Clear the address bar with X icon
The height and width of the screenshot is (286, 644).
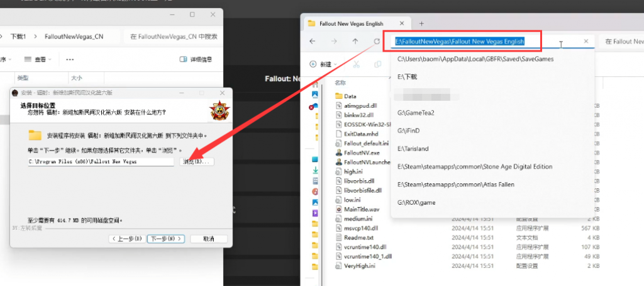coord(586,41)
